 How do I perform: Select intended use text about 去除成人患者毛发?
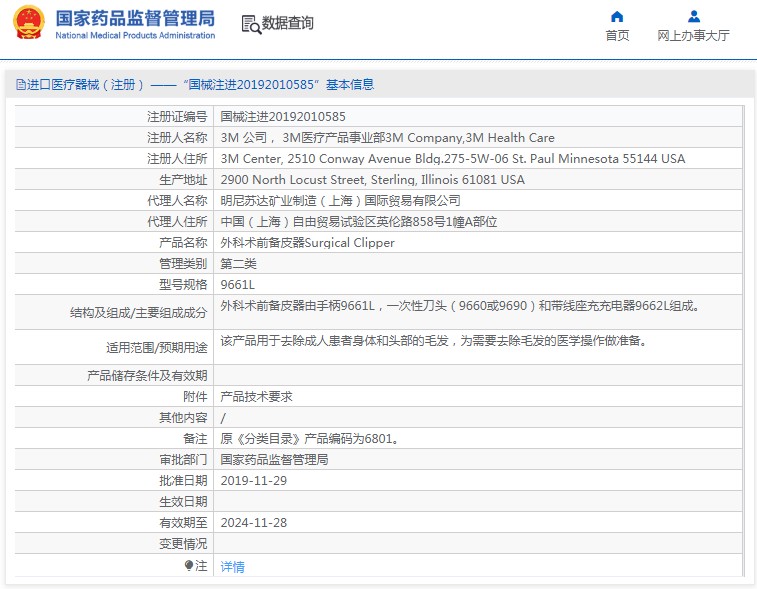[433, 341]
